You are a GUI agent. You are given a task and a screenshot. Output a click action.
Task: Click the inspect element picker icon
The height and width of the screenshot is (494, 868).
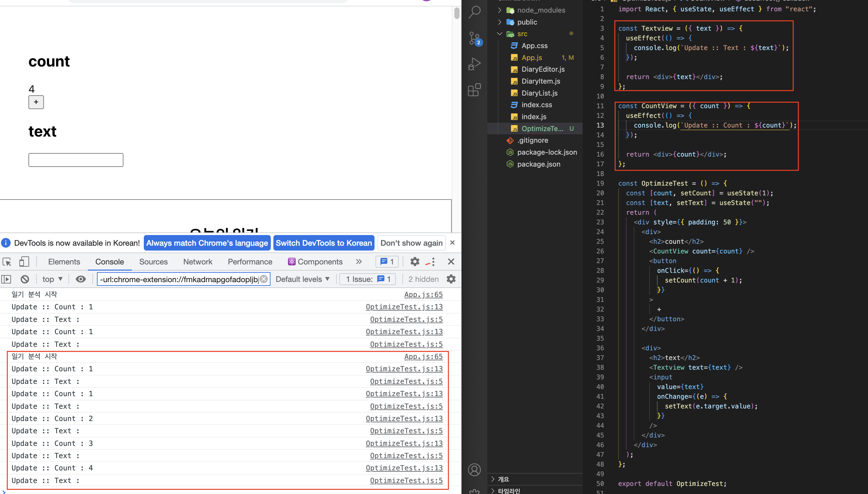[x=7, y=262]
